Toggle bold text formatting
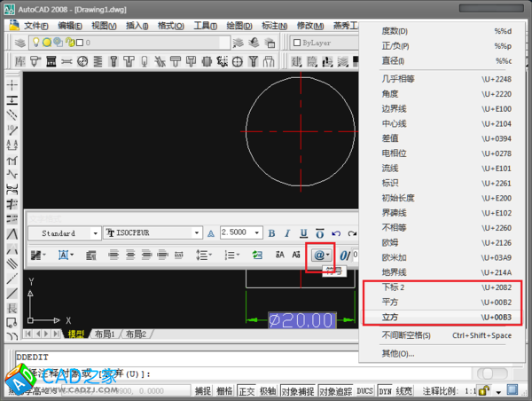 tap(272, 233)
